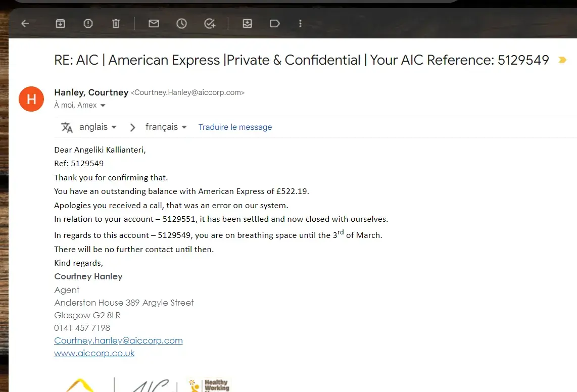Add this email to Tasks

pyautogui.click(x=210, y=23)
